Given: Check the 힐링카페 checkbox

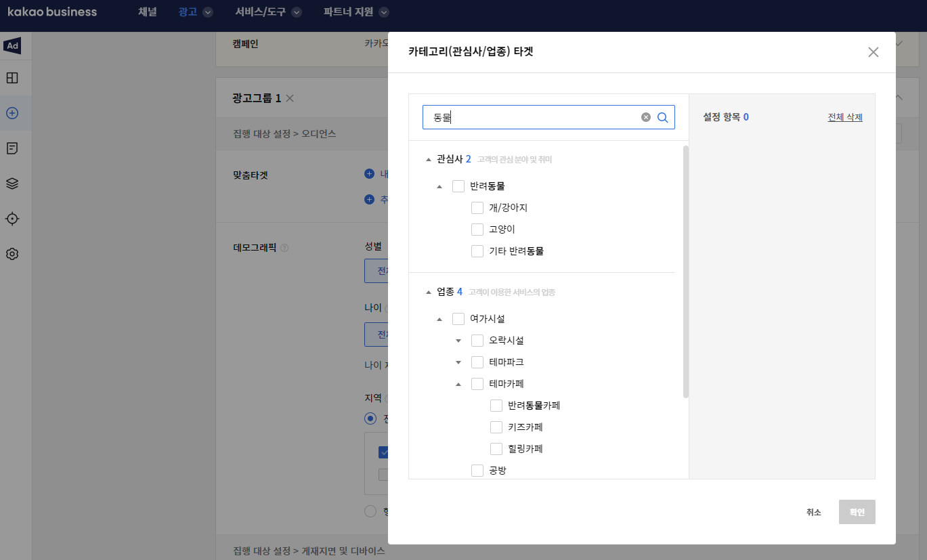Looking at the screenshot, I should point(496,449).
